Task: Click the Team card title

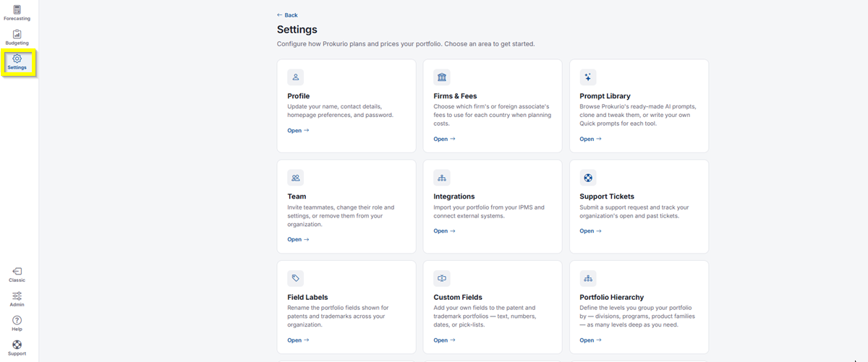Action: click(297, 197)
